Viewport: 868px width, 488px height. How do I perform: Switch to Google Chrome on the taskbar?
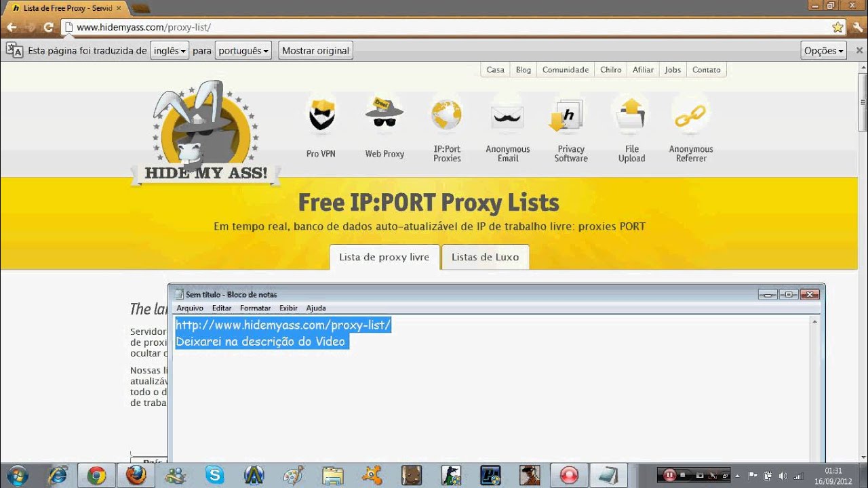(x=97, y=475)
